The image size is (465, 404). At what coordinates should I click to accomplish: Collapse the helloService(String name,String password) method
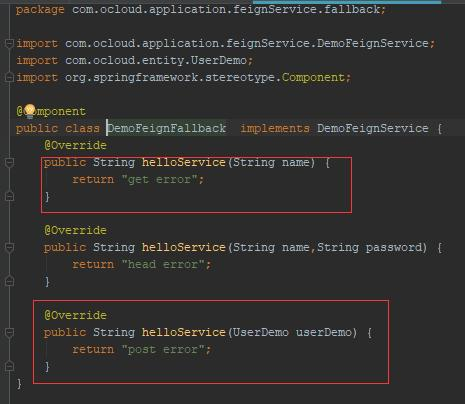tap(9, 247)
